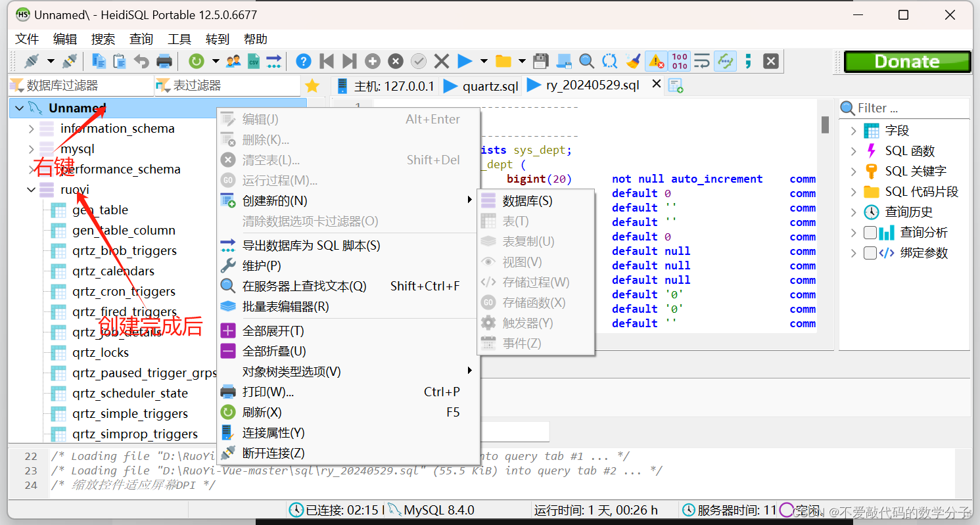Click the SQL editor vertical scrollbar thumb
980x525 pixels.
pyautogui.click(x=825, y=125)
